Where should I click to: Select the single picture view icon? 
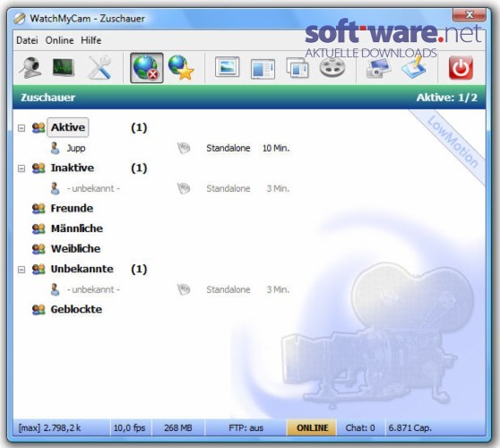coord(227,67)
